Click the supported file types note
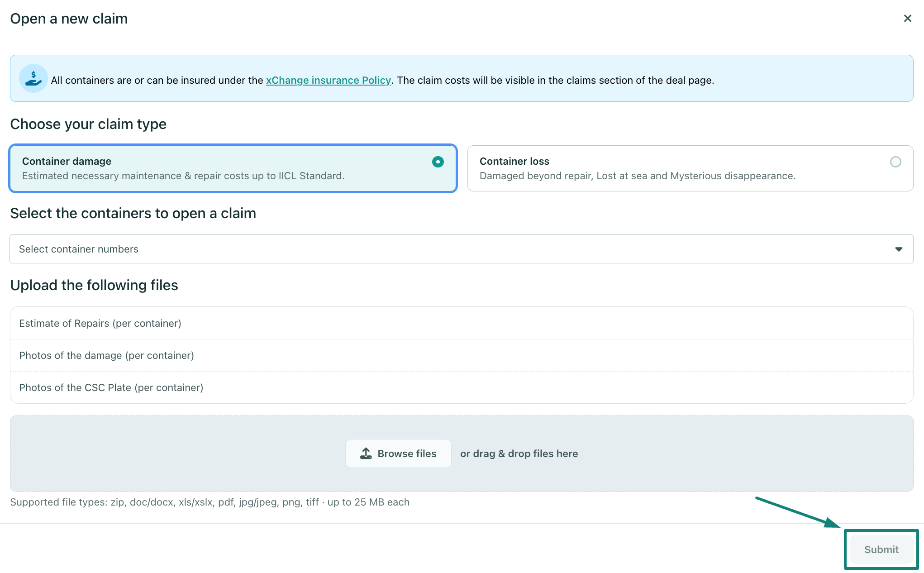The width and height of the screenshot is (924, 573). [x=210, y=502]
